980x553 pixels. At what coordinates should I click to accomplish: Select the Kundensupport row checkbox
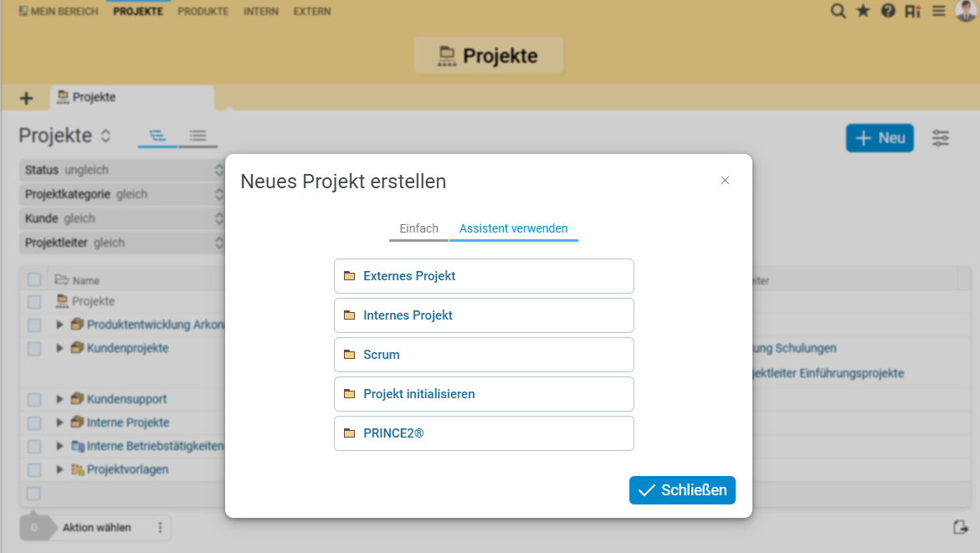(34, 399)
